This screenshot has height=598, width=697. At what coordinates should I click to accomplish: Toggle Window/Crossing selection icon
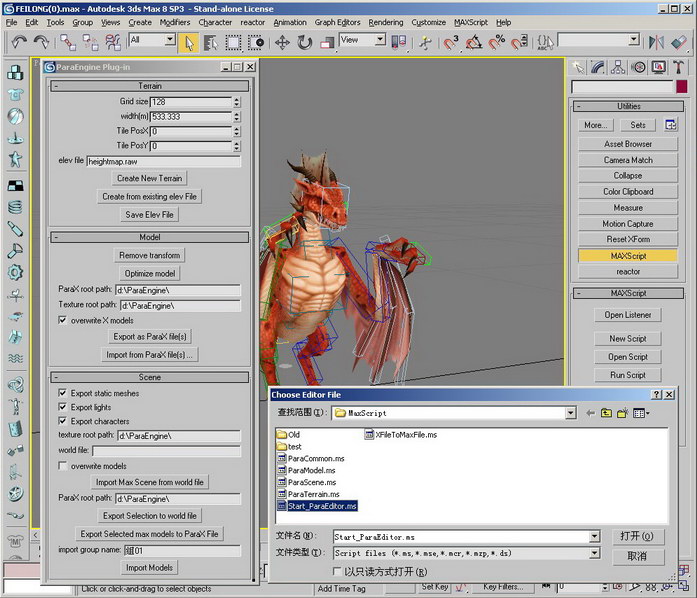point(256,43)
